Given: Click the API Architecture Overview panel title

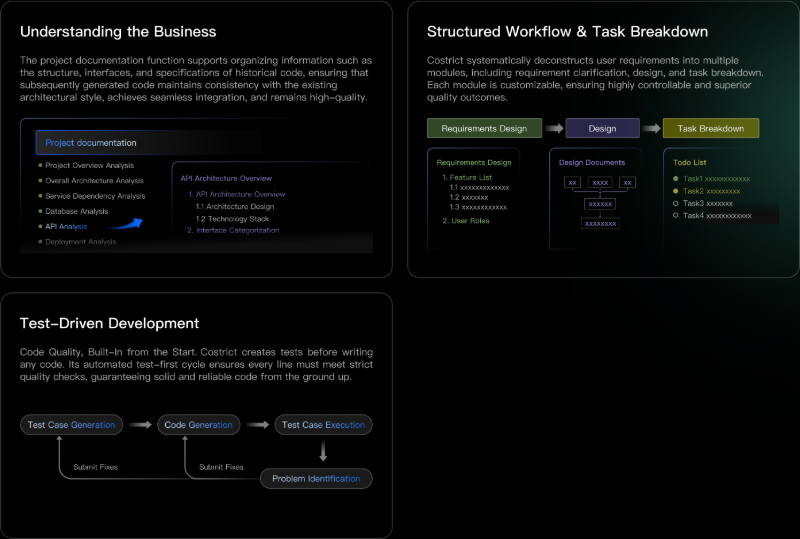Looking at the screenshot, I should coord(226,178).
